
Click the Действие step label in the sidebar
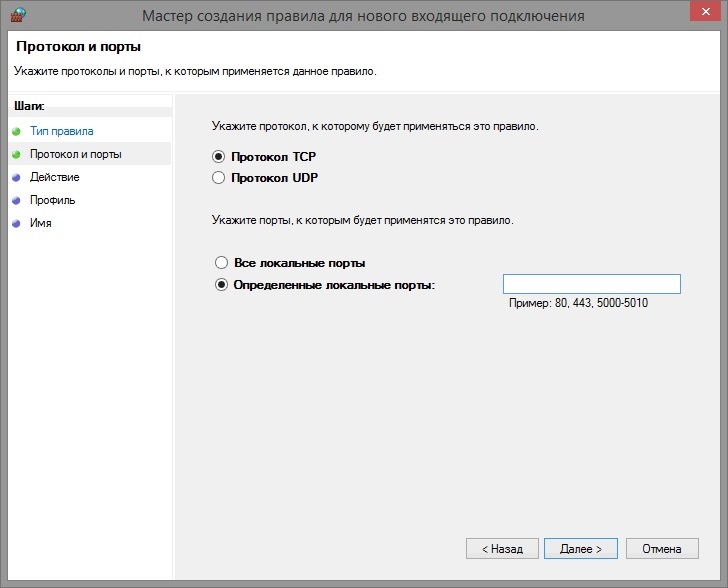coord(55,177)
